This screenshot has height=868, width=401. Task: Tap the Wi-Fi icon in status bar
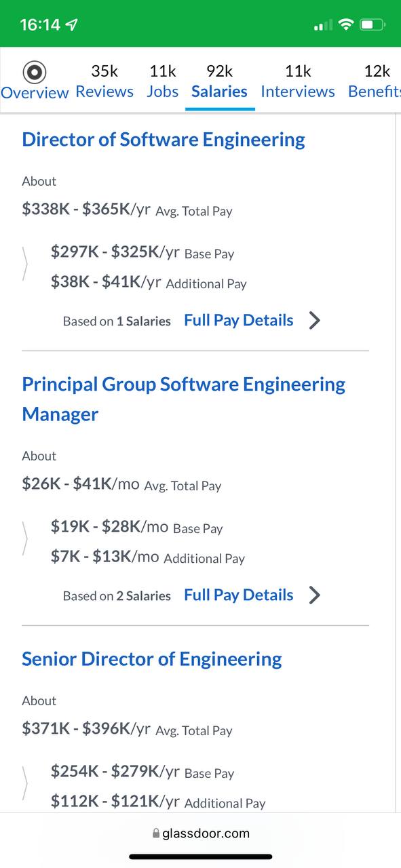click(346, 25)
